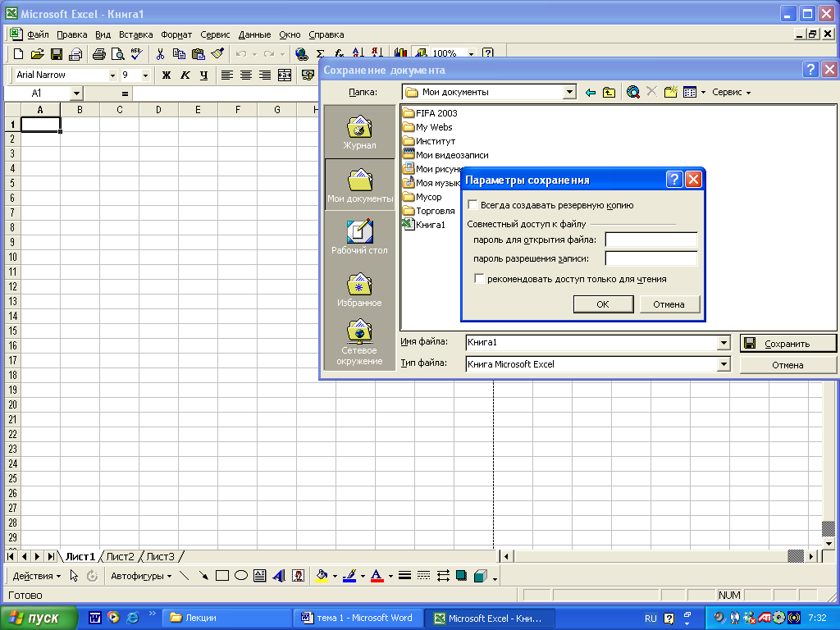The image size is (840, 630).
Task: Open the Данные menu
Action: coord(254,34)
